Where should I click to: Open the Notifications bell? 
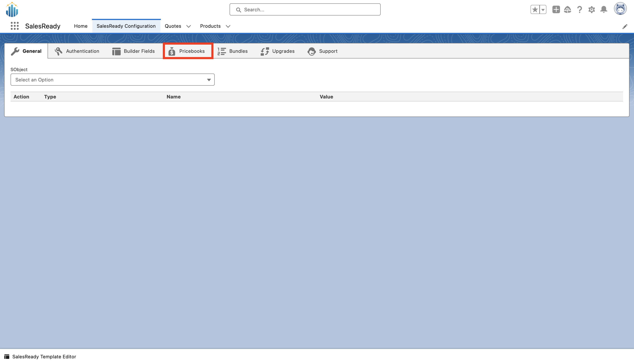click(604, 9)
